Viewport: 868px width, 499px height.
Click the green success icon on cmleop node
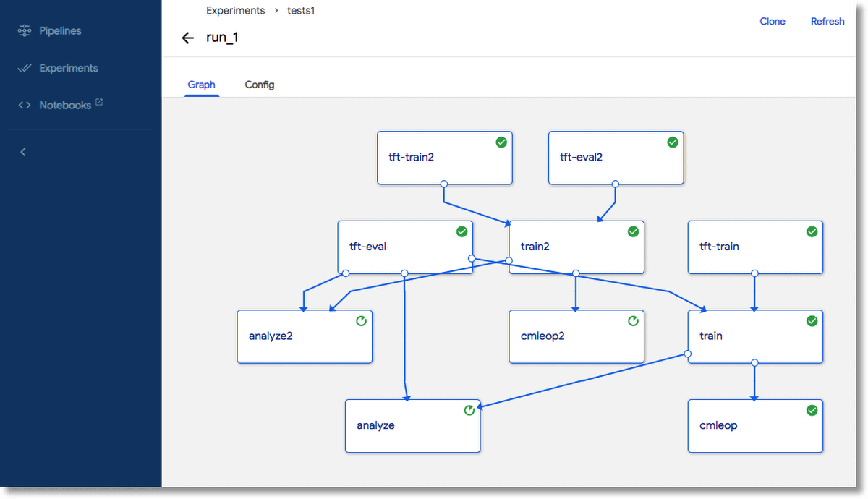click(x=812, y=411)
